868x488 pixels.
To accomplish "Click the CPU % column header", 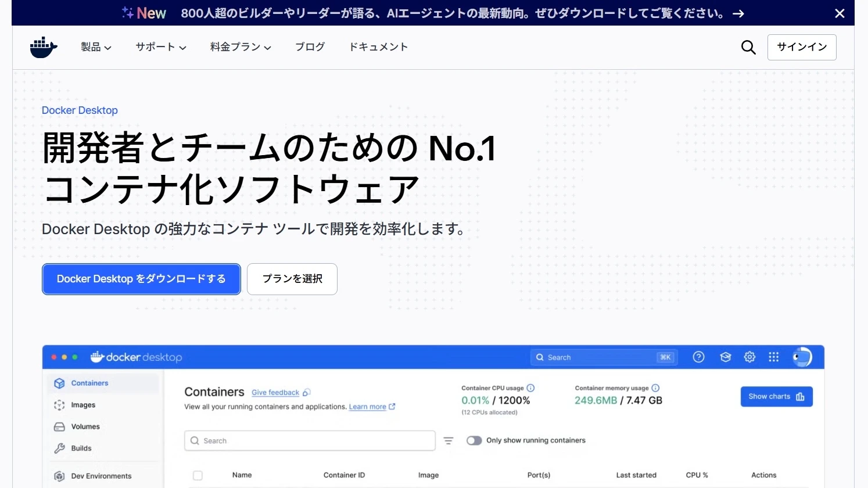I will point(697,475).
